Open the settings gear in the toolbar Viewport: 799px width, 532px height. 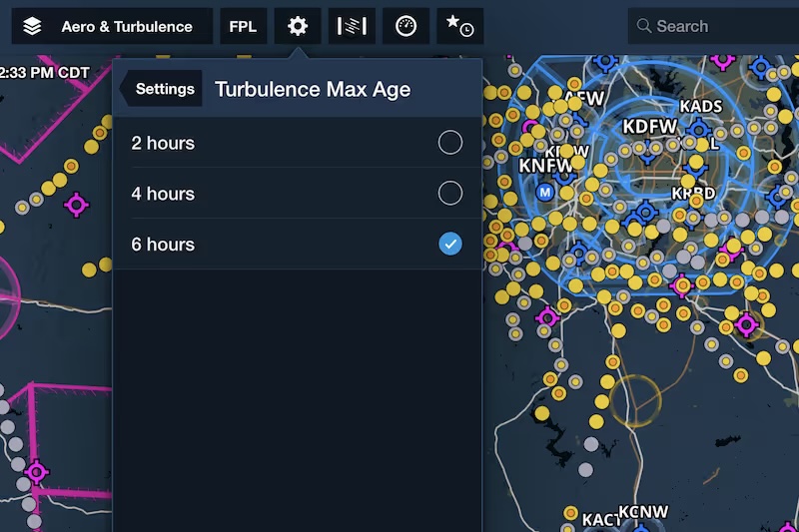pyautogui.click(x=298, y=27)
